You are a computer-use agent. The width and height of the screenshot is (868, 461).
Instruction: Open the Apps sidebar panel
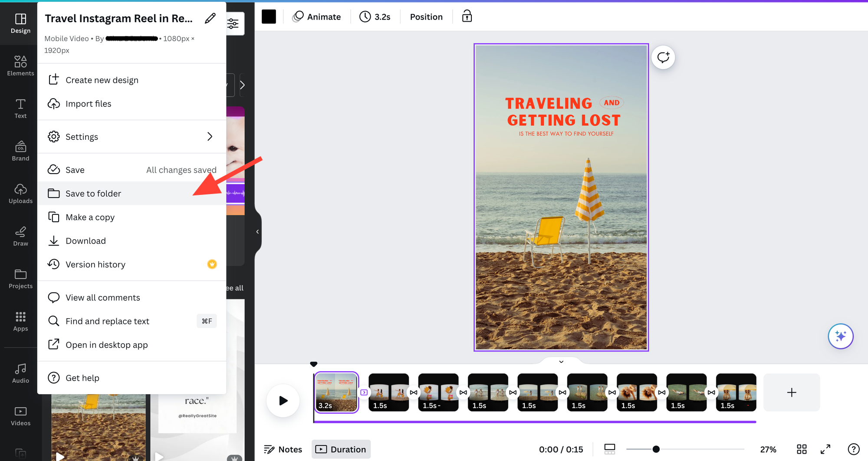click(x=20, y=321)
